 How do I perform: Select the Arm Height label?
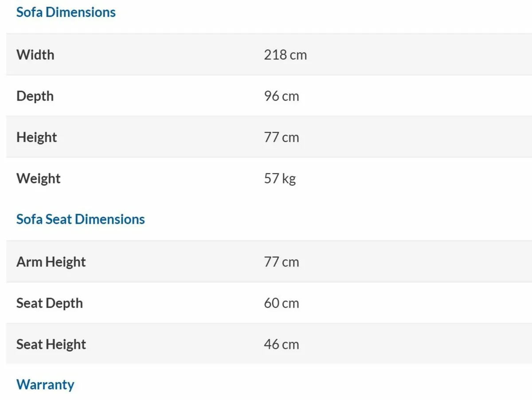click(51, 262)
